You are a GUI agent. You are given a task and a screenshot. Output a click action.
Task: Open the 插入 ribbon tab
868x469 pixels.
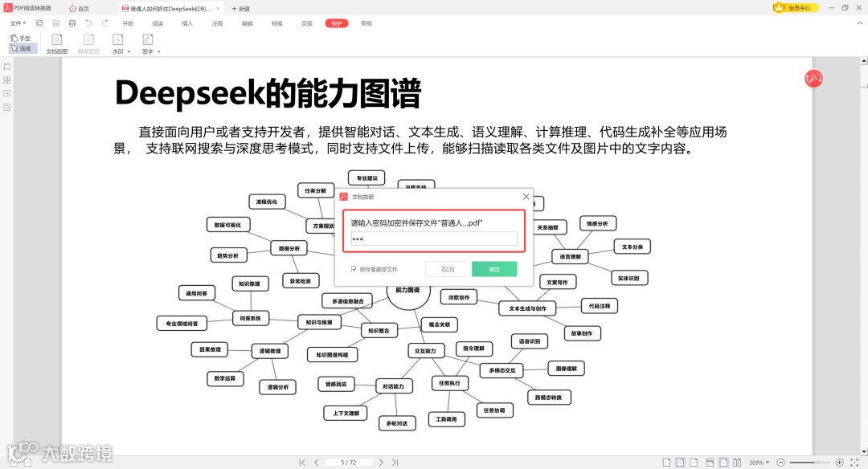(187, 24)
